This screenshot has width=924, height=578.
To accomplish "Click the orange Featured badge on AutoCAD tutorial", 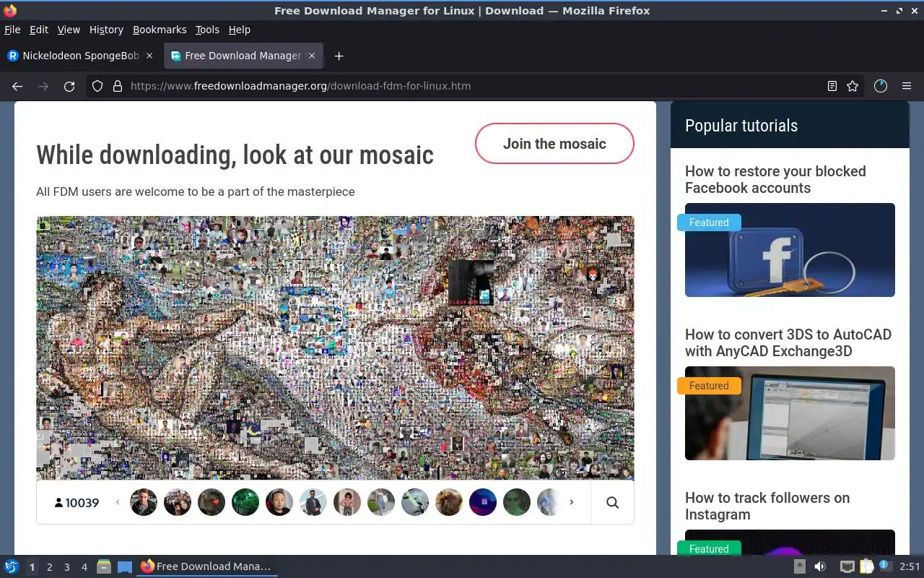I will click(709, 386).
